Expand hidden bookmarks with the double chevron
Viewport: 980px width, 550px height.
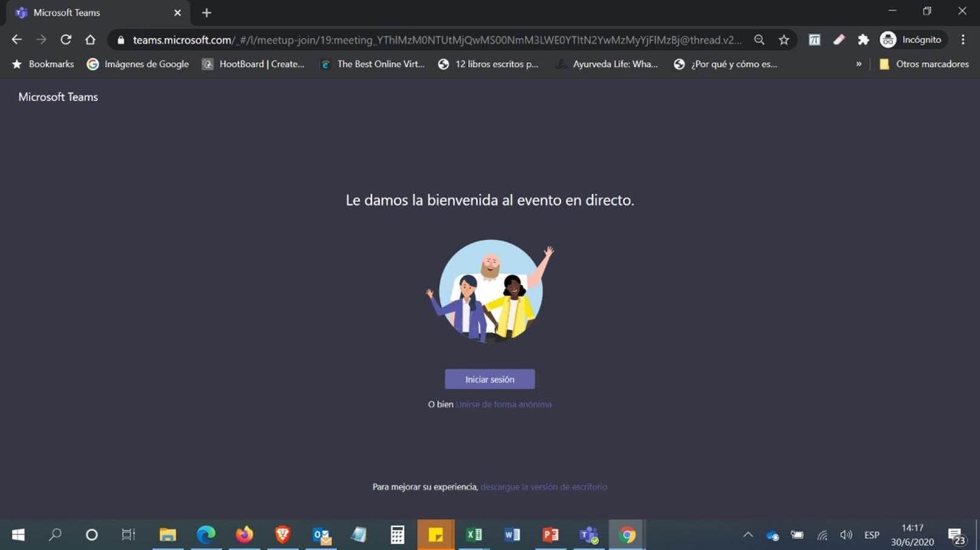click(858, 64)
